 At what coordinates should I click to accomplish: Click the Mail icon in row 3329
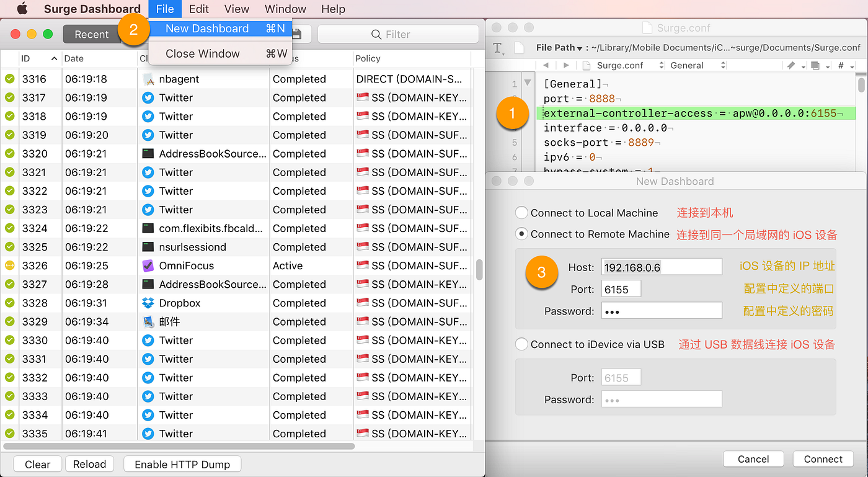tap(148, 321)
